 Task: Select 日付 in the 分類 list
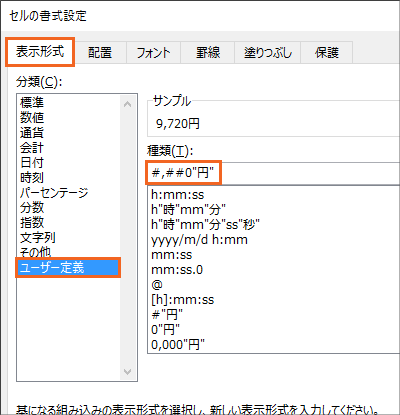tap(32, 162)
